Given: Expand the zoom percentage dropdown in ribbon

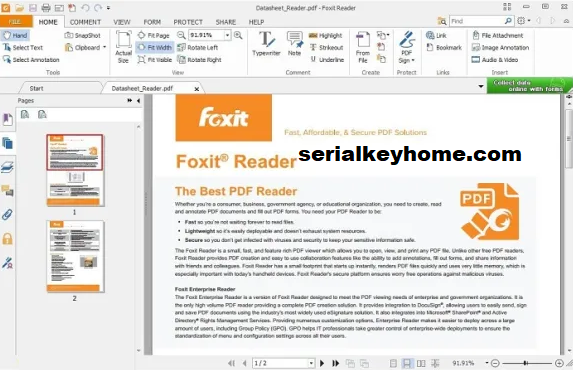Looking at the screenshot, I should tap(227, 35).
